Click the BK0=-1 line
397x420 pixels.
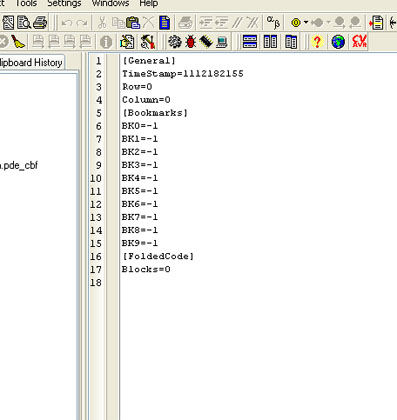[x=140, y=126]
